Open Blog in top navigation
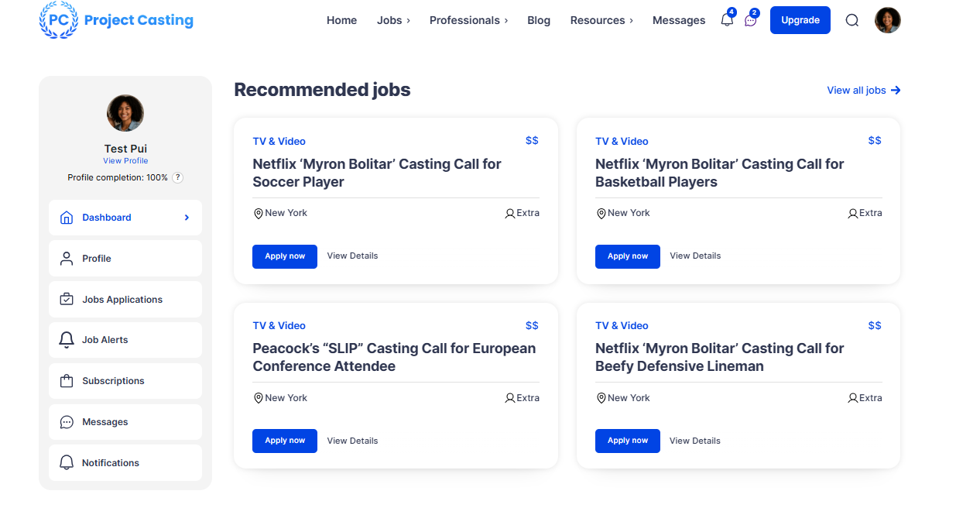The width and height of the screenshot is (980, 508). click(x=539, y=20)
